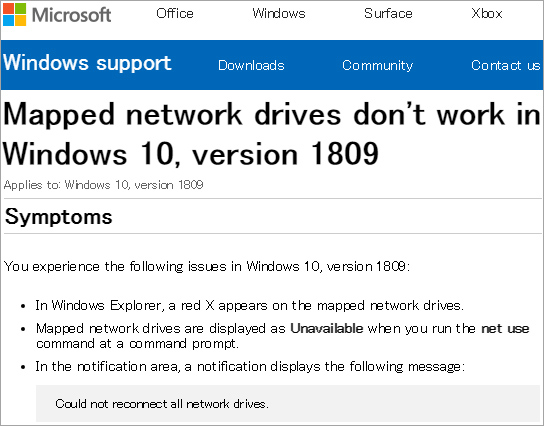
Task: Click the 'You experience the following issues' paragraph
Action: click(x=207, y=266)
